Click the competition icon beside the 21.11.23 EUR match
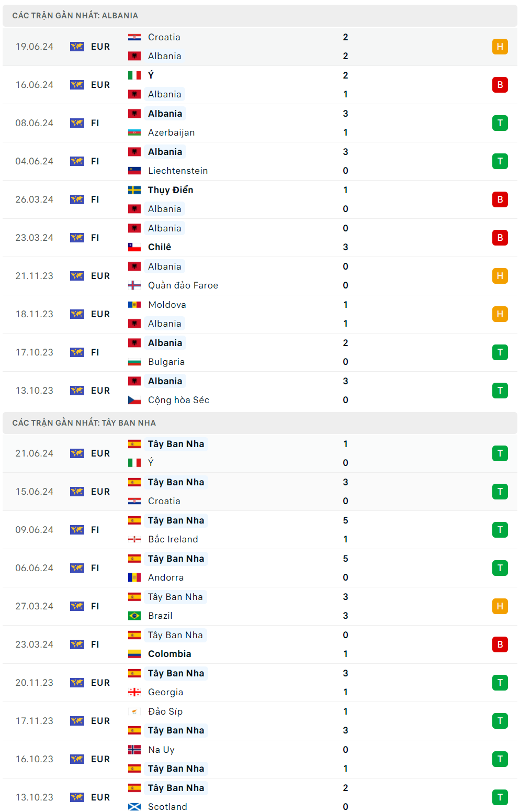 [77, 276]
